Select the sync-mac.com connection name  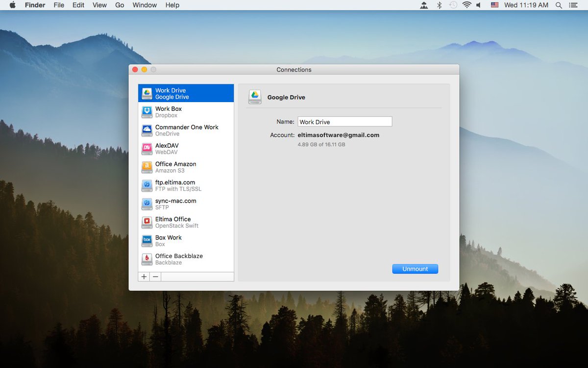click(176, 201)
